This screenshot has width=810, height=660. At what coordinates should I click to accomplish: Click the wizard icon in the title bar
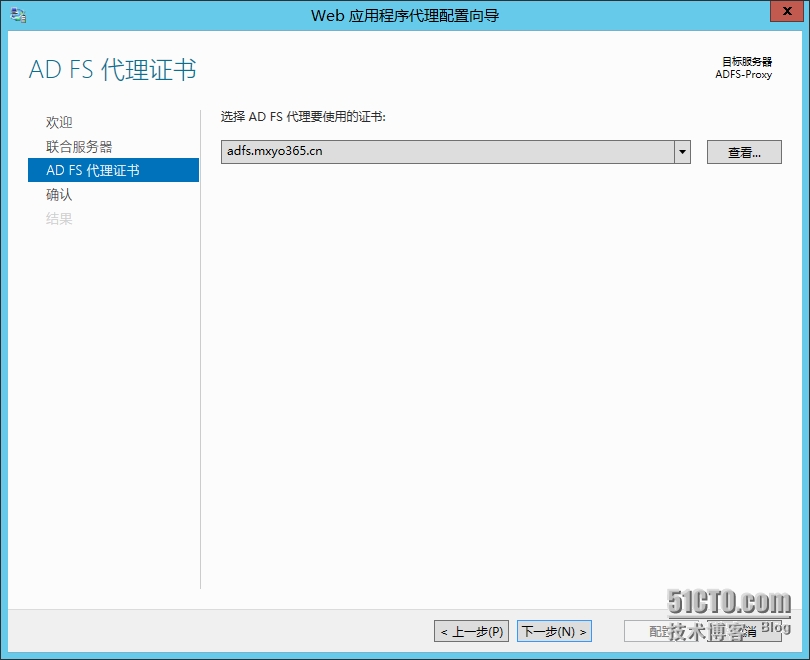point(19,15)
